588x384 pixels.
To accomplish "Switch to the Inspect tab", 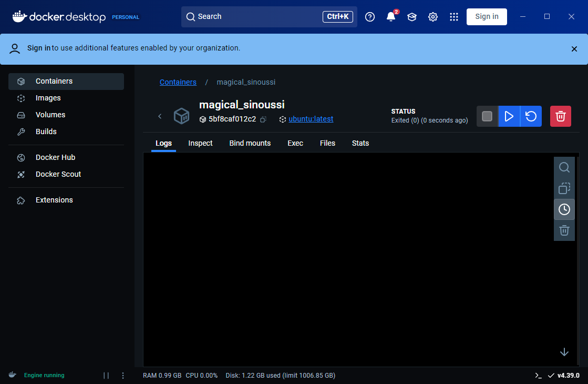I will [x=200, y=144].
